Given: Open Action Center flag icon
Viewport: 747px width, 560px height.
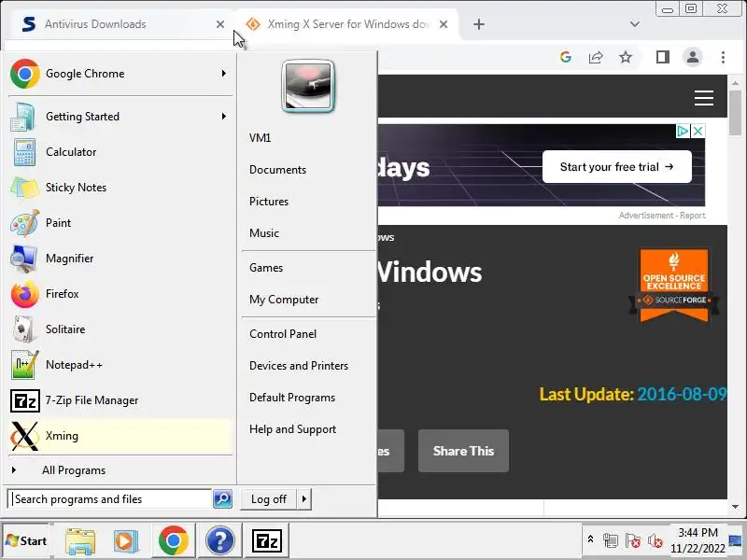Looking at the screenshot, I should [x=633, y=540].
